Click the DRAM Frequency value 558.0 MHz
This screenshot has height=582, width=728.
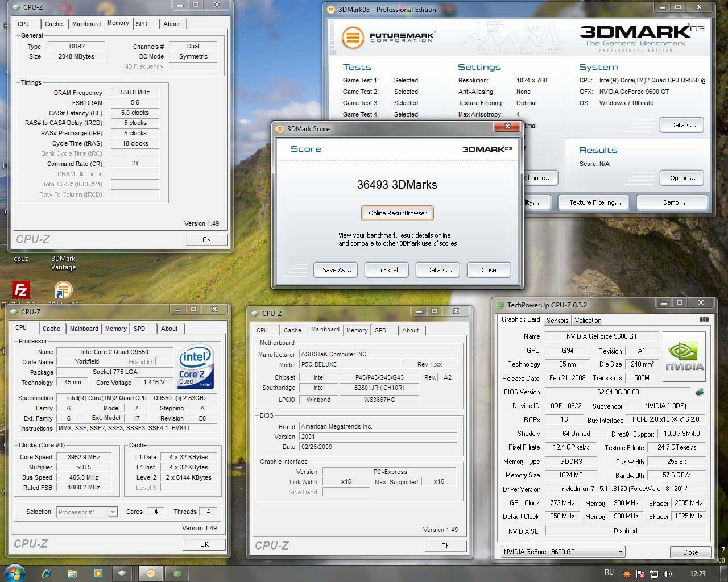click(x=135, y=92)
